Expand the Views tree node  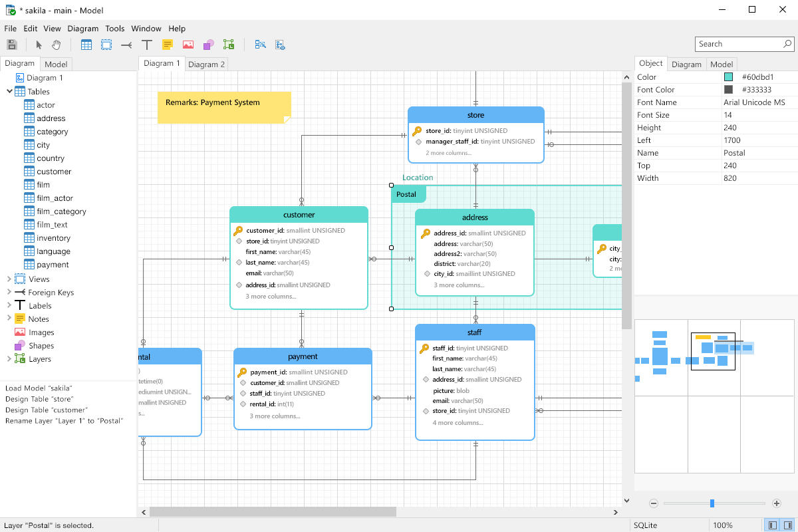[9, 279]
